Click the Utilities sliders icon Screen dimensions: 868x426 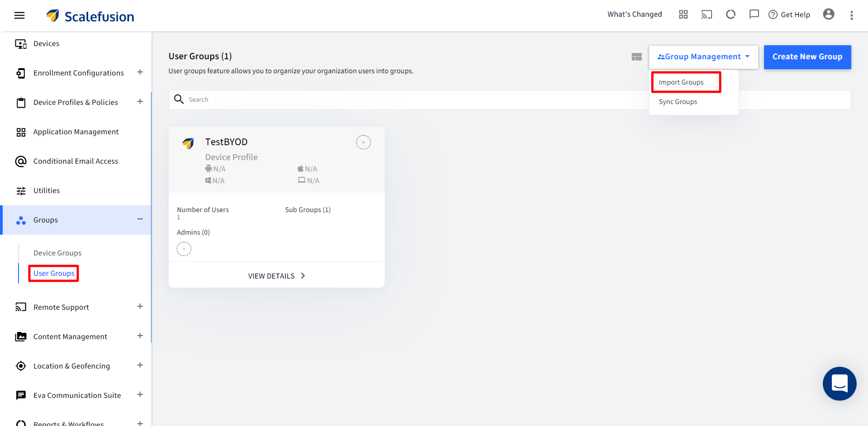click(21, 191)
